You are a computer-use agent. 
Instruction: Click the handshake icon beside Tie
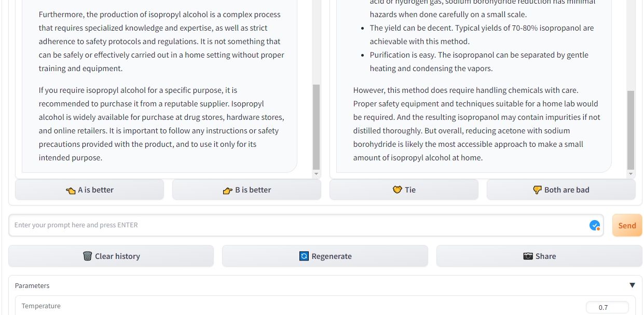pos(398,190)
